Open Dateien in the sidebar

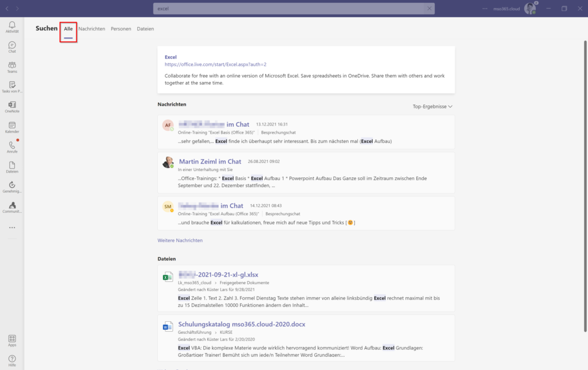coord(12,168)
